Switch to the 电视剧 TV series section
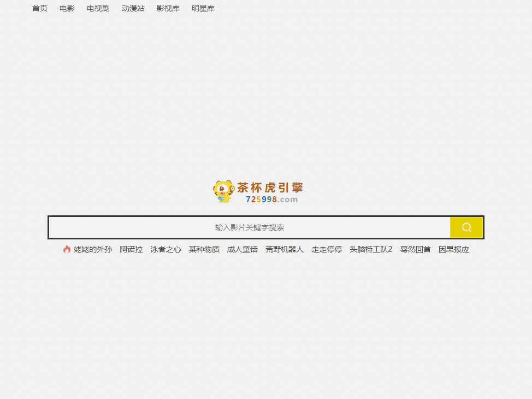532x399 pixels. click(x=98, y=8)
